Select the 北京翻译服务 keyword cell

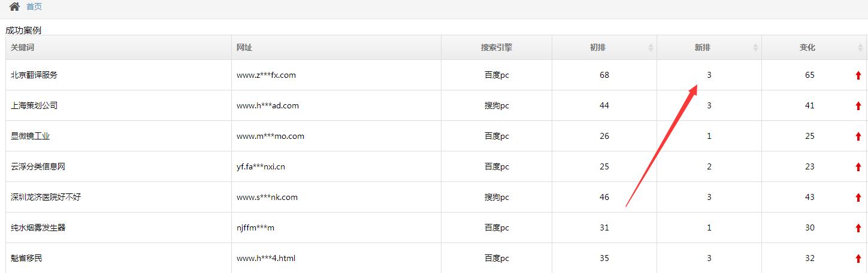[x=119, y=75]
